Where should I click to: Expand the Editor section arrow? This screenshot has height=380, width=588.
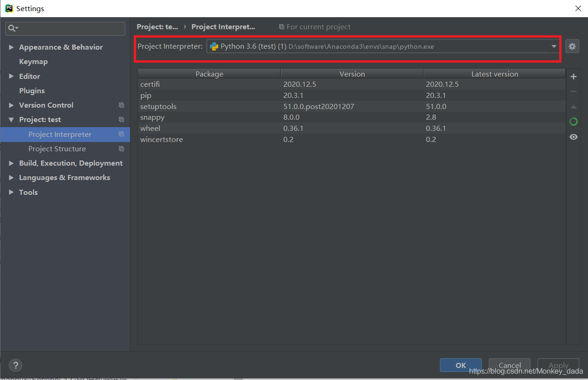coord(11,76)
